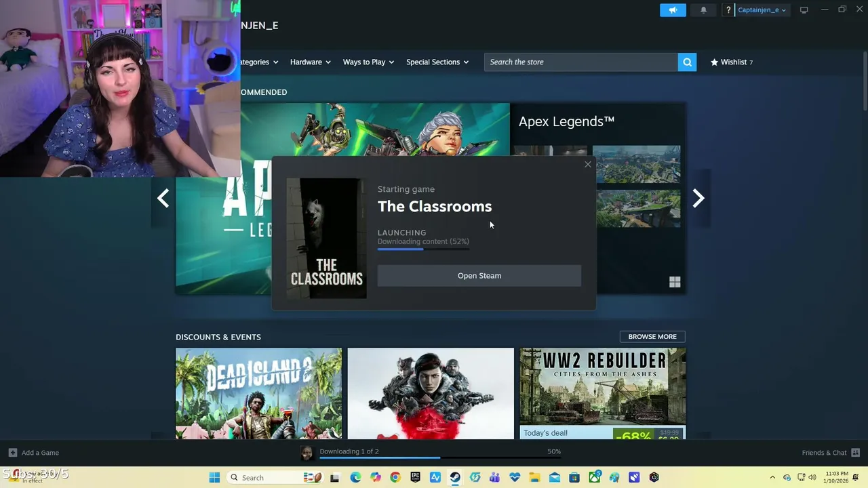Click the blue store search magnifier
This screenshot has width=868, height=488.
[x=687, y=62]
